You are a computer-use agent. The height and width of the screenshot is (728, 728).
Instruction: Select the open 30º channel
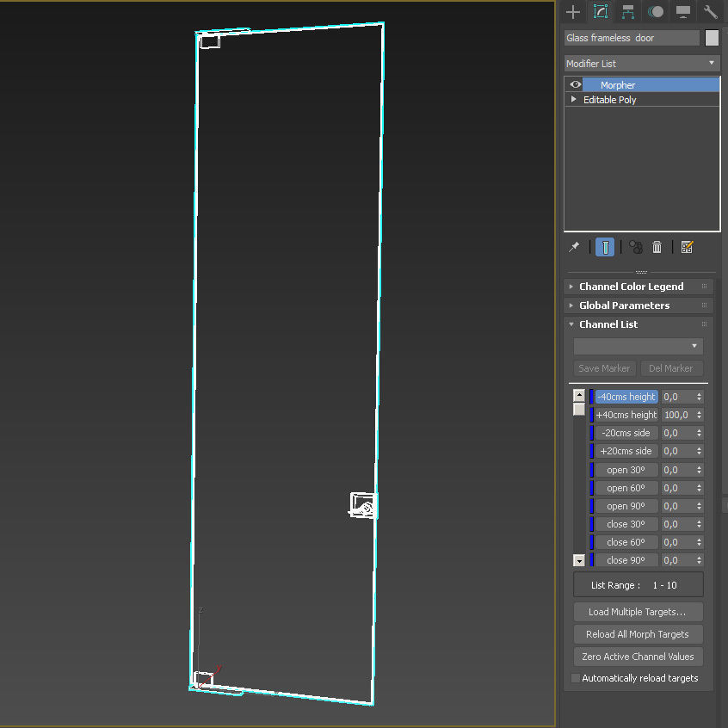626,470
